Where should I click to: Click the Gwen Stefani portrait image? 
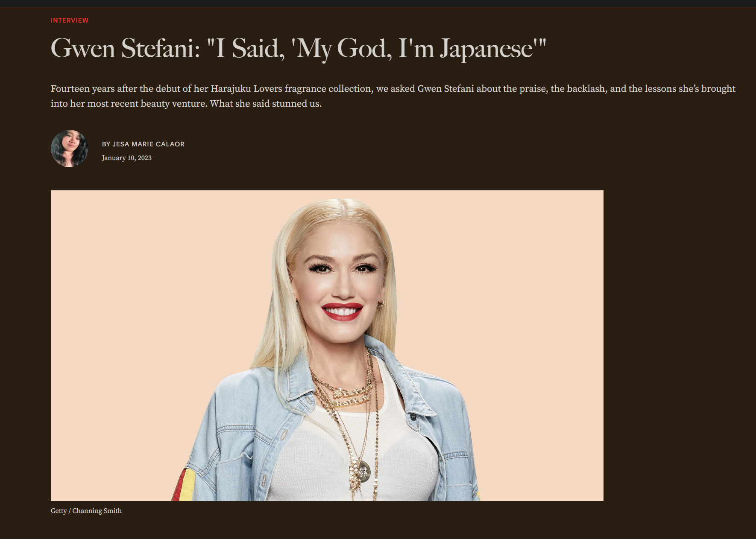pos(327,346)
